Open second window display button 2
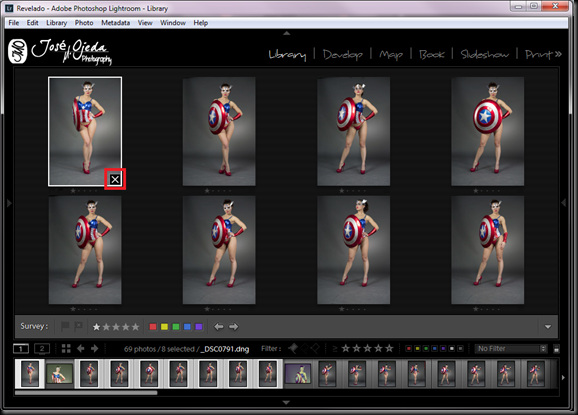 pos(42,348)
